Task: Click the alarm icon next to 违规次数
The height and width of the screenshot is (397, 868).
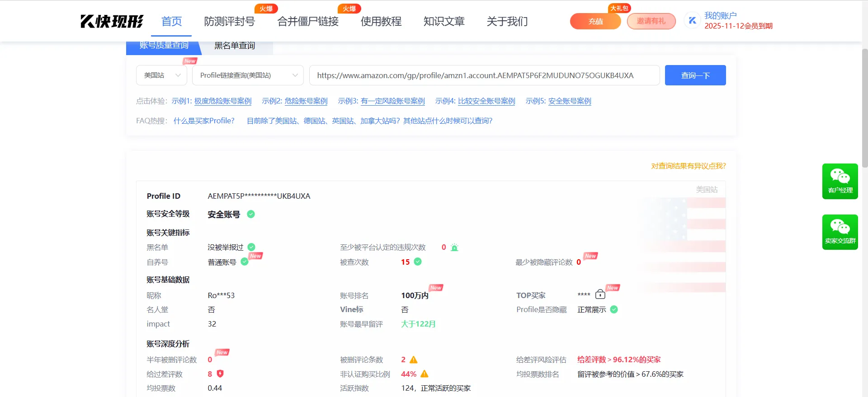Action: coord(454,248)
